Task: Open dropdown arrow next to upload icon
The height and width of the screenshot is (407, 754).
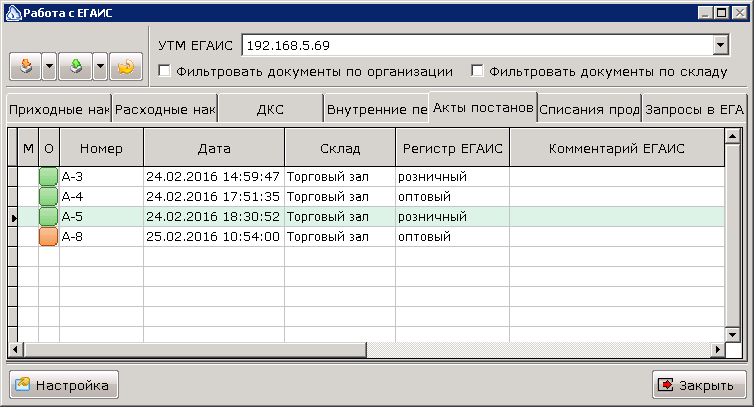Action: click(100, 66)
